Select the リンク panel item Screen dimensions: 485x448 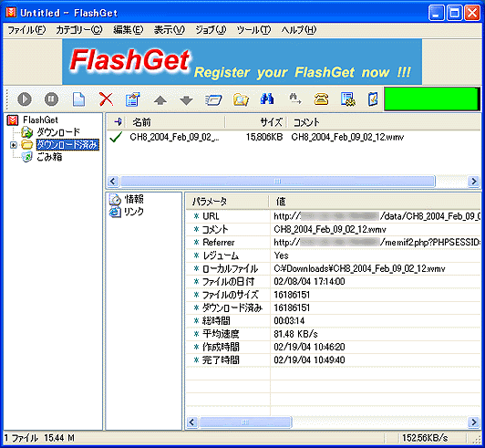point(134,212)
